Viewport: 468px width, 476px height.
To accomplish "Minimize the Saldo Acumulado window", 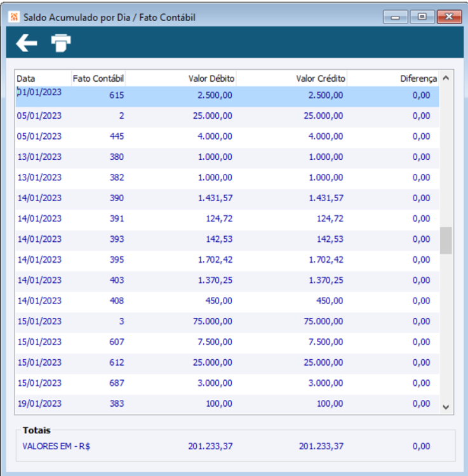I will click(x=395, y=17).
